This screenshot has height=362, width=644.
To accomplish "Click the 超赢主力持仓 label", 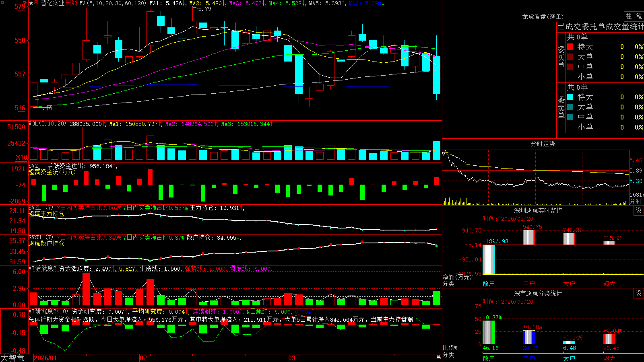I will pyautogui.click(x=46, y=214).
